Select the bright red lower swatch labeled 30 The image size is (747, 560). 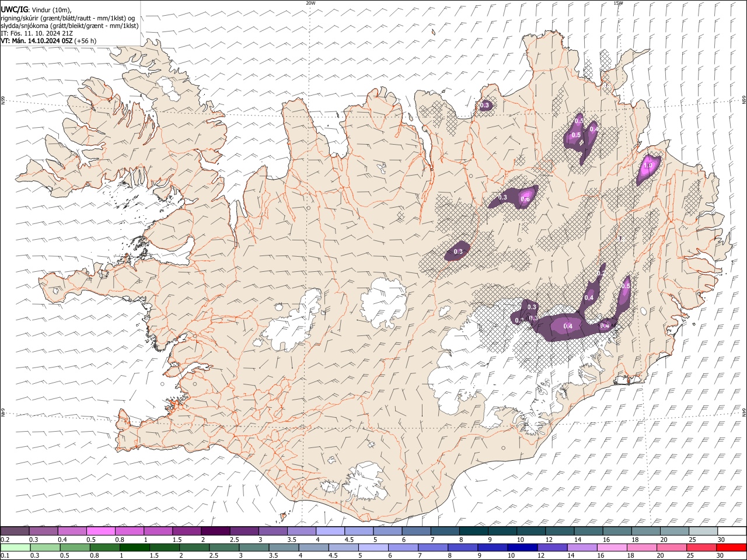tap(730, 547)
